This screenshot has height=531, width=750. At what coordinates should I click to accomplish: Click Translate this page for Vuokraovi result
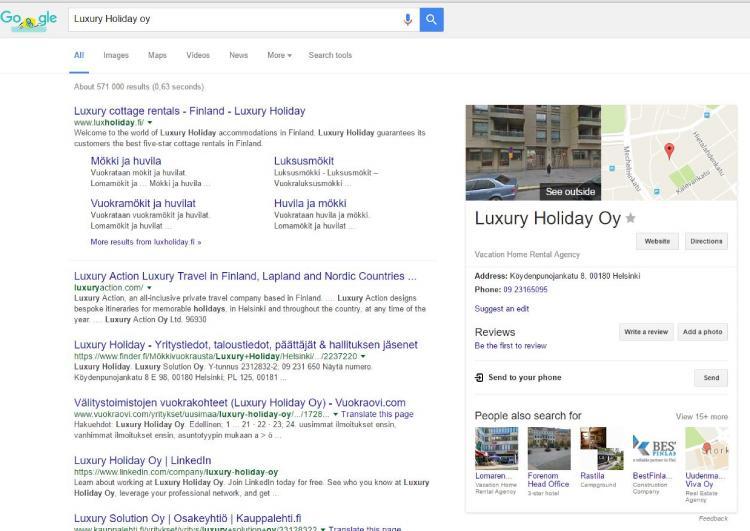[377, 414]
